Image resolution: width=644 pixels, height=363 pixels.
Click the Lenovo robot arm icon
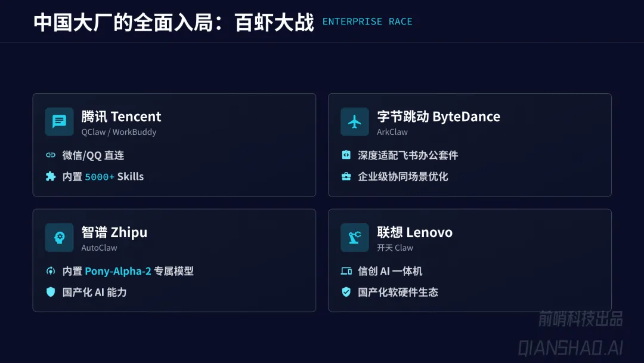tap(355, 238)
